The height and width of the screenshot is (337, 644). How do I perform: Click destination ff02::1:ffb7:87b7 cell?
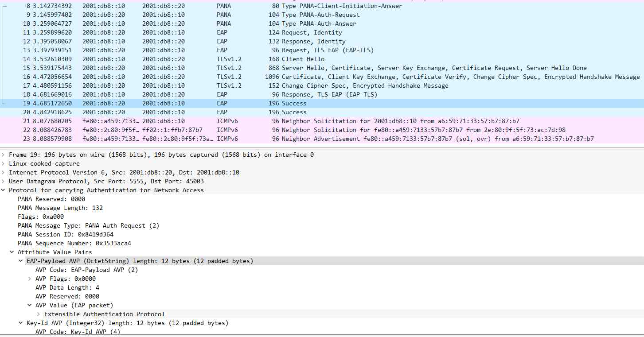(172, 130)
